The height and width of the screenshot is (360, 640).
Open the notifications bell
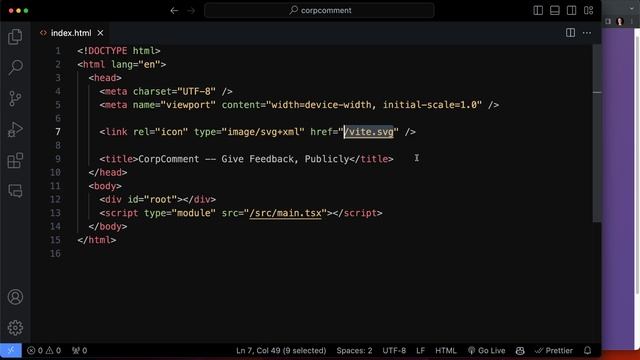[x=587, y=350]
